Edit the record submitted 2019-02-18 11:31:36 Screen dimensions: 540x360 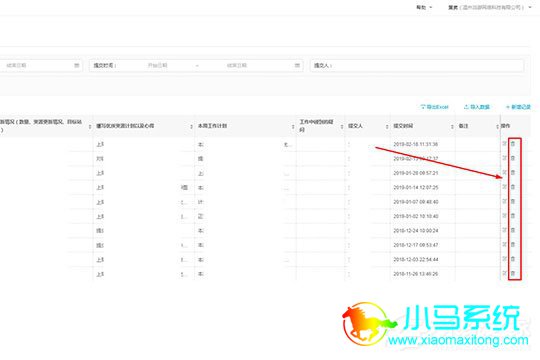[505, 144]
